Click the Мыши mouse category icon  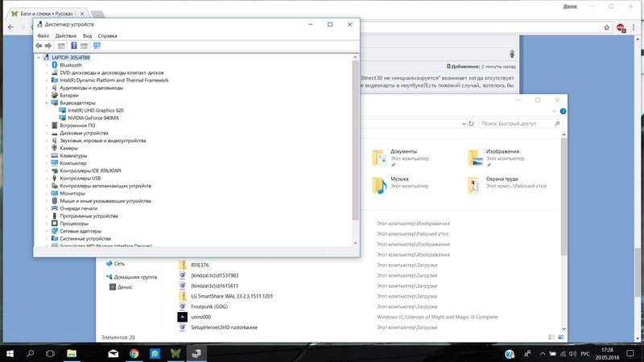(x=54, y=200)
